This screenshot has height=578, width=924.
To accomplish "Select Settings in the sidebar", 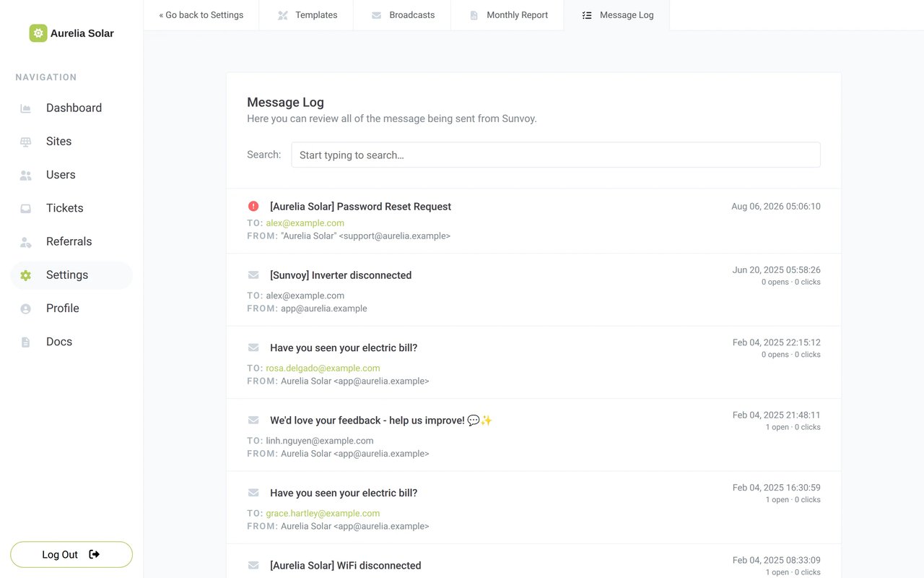I will (71, 275).
